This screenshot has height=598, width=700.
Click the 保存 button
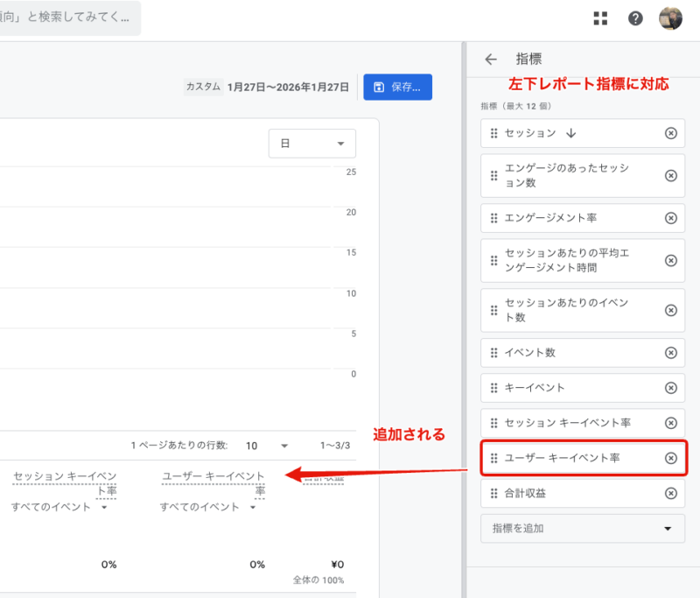click(397, 87)
